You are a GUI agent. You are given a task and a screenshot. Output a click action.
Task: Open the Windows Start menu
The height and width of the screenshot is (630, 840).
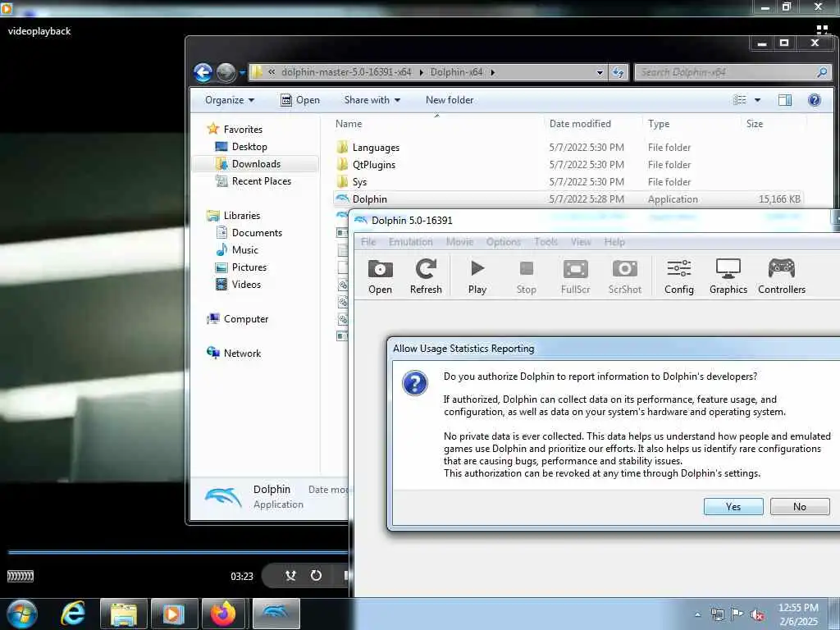point(22,614)
